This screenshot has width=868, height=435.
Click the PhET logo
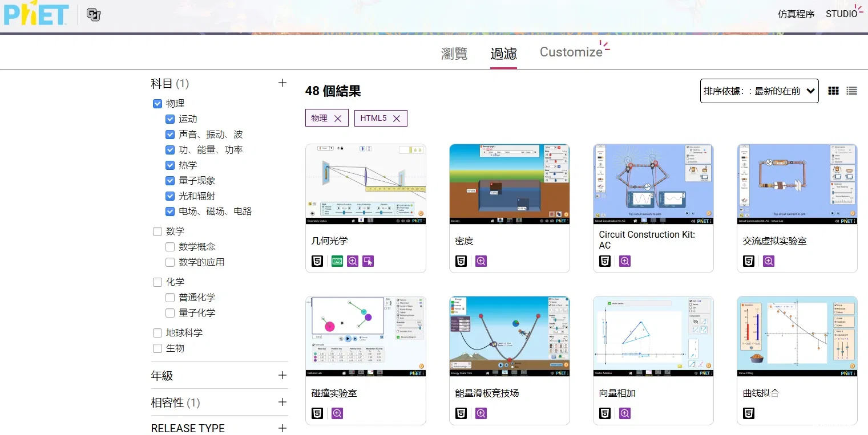(36, 14)
